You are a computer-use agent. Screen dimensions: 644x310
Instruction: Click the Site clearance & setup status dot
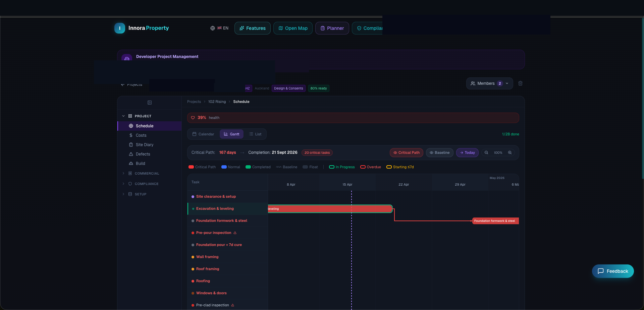tap(193, 197)
